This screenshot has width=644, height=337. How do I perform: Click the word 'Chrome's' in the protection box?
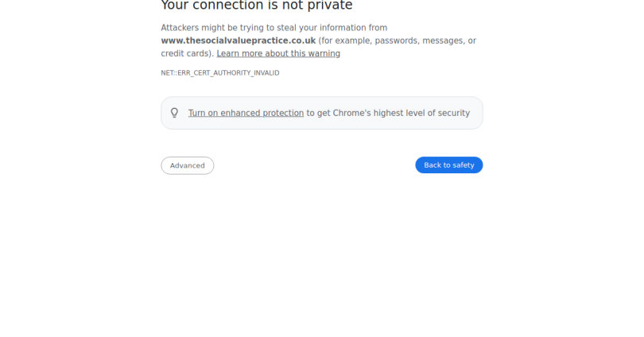coord(351,113)
